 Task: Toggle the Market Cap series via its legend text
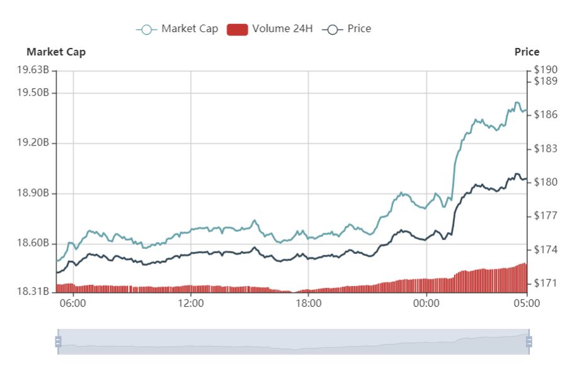coord(190,28)
